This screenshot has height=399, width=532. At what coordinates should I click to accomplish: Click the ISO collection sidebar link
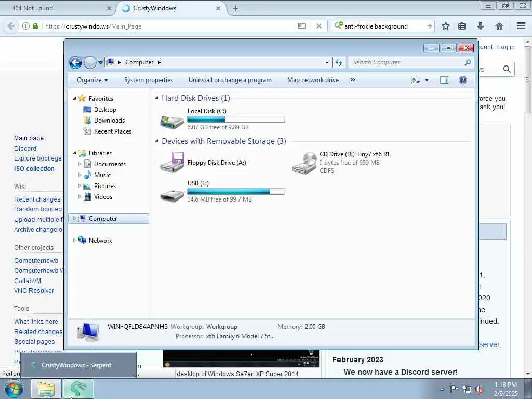(34, 169)
